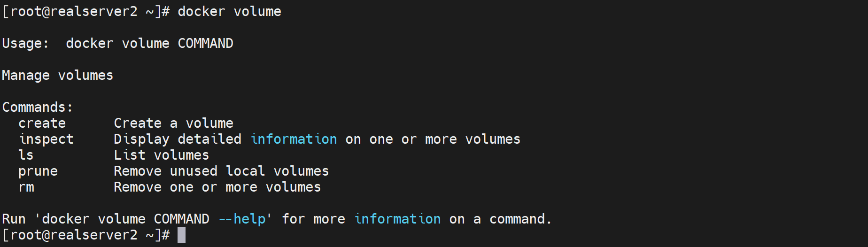Click the typed "docker volume" command on first line
868x247 pixels.
point(229,12)
